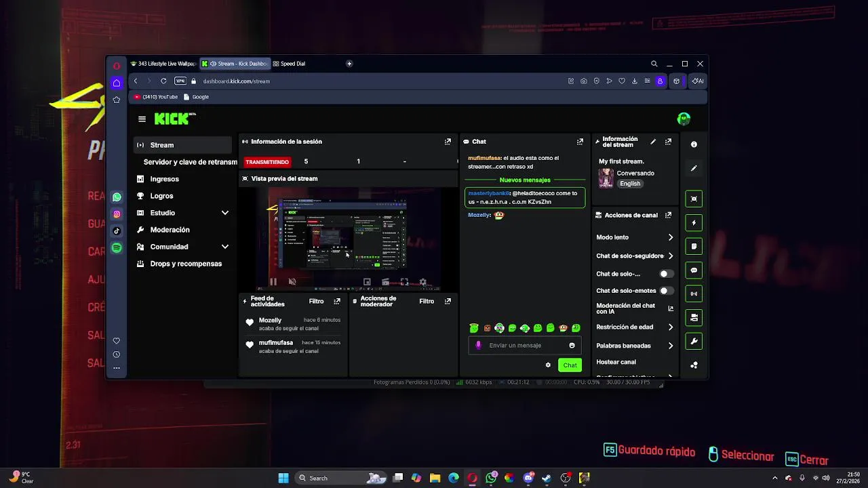Click the Nuevos mensajes divider label
868x488 pixels.
point(525,180)
